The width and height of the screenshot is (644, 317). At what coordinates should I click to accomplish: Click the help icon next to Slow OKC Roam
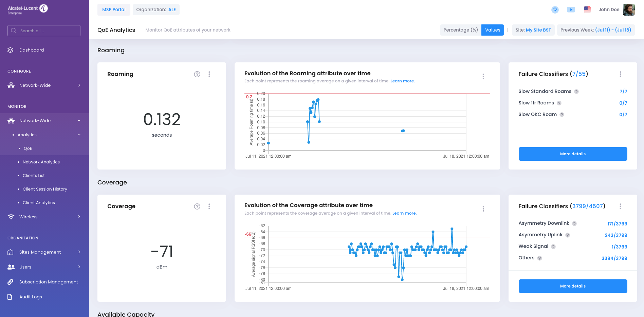tap(562, 115)
